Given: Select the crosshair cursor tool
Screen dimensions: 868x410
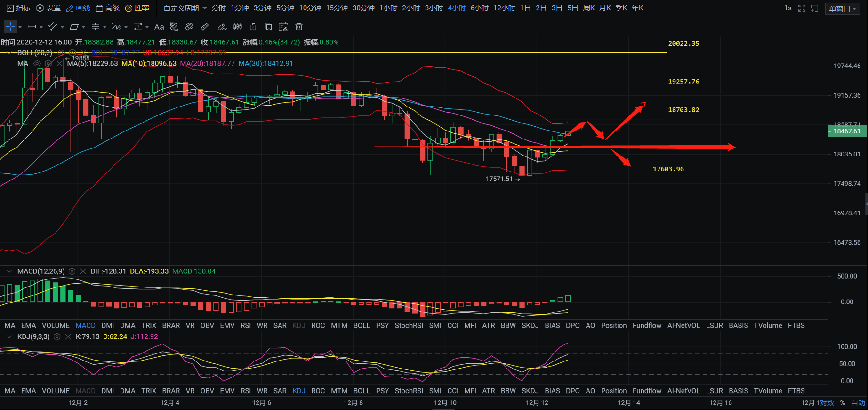Looking at the screenshot, I should pyautogui.click(x=10, y=27).
